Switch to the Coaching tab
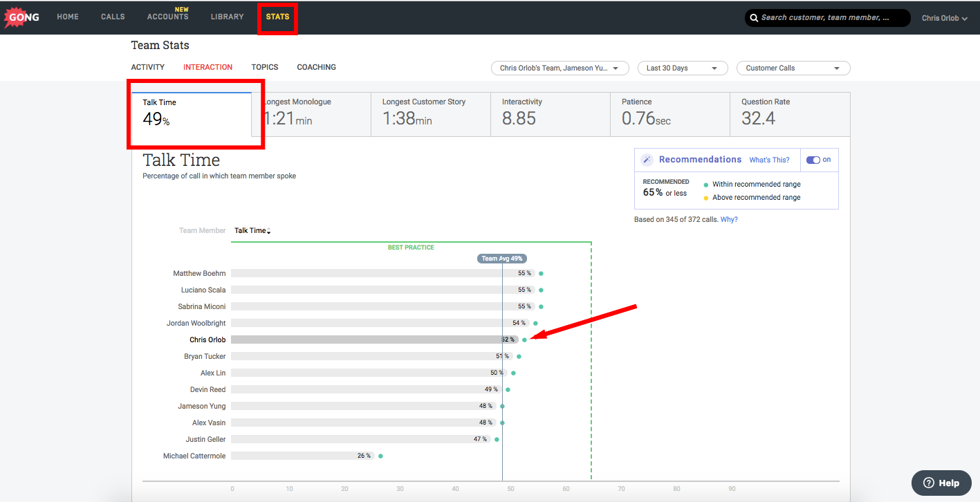This screenshot has width=980, height=502. click(x=316, y=67)
